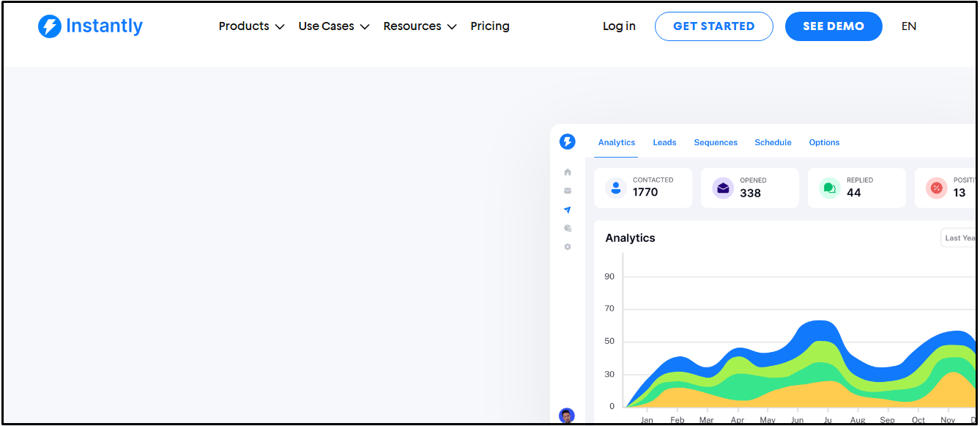
Task: Open the Last Year period selector
Action: pos(958,238)
